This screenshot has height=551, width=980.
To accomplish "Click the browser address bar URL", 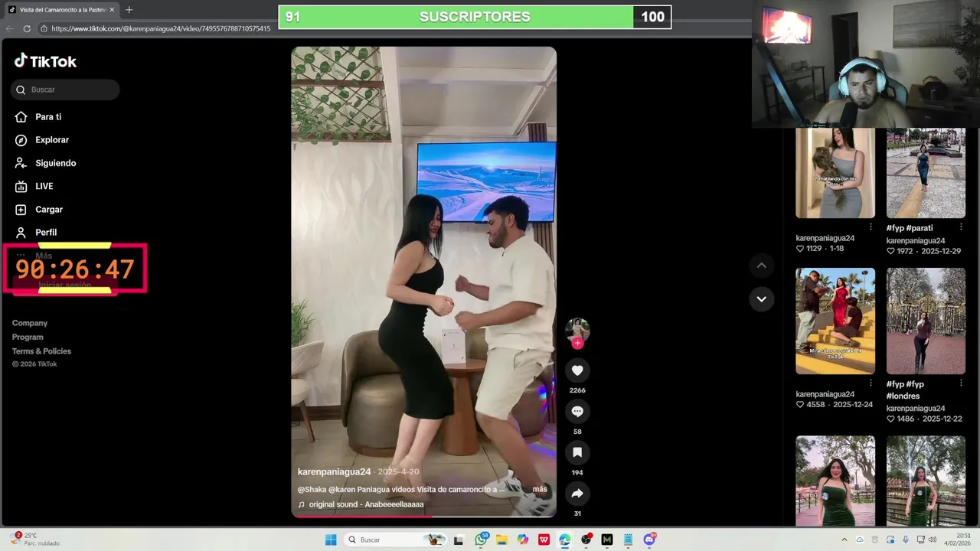I will pyautogui.click(x=161, y=28).
